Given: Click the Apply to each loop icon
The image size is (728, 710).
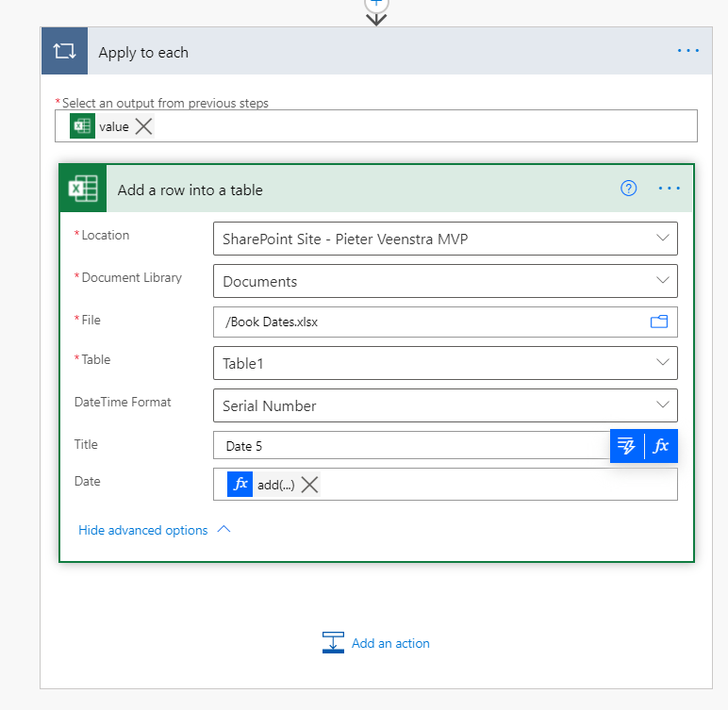Looking at the screenshot, I should pyautogui.click(x=64, y=51).
